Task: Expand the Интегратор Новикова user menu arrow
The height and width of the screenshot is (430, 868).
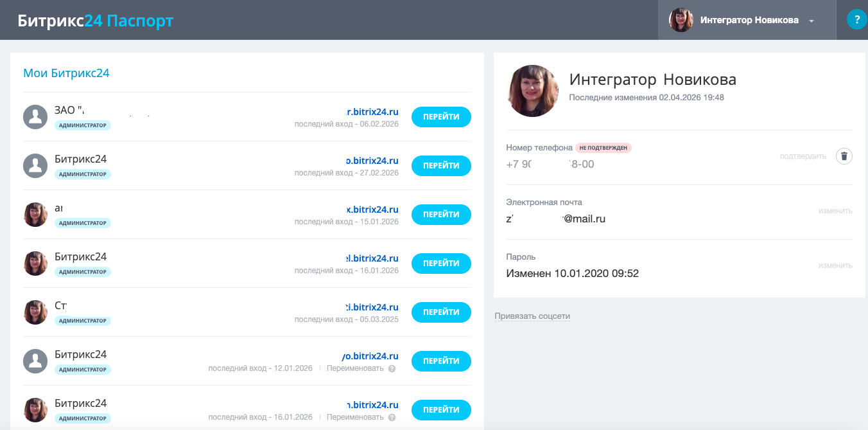Action: pos(812,21)
